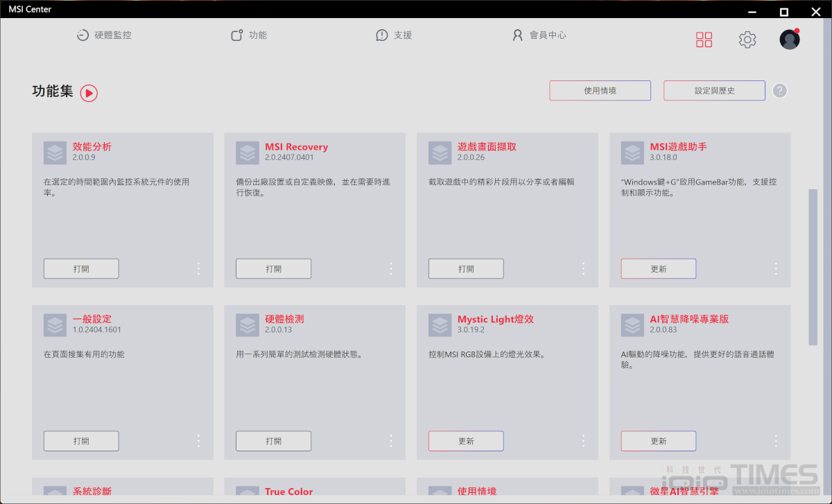
Task: Open more options menu on 硬體檢測 card
Action: [391, 441]
